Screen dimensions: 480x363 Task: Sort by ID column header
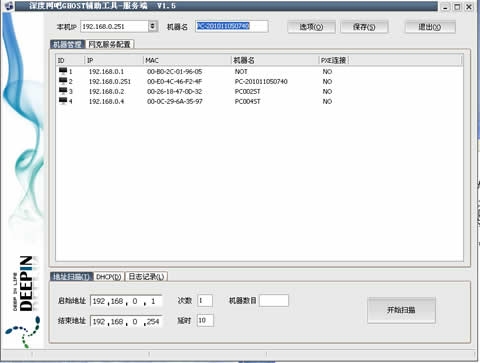point(70,60)
